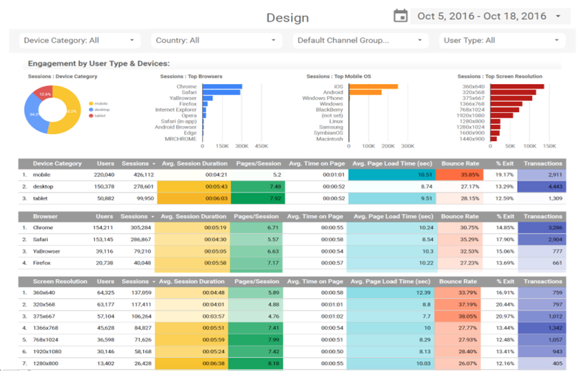Click the red tablet legend dot
The image size is (588, 371).
91,115
